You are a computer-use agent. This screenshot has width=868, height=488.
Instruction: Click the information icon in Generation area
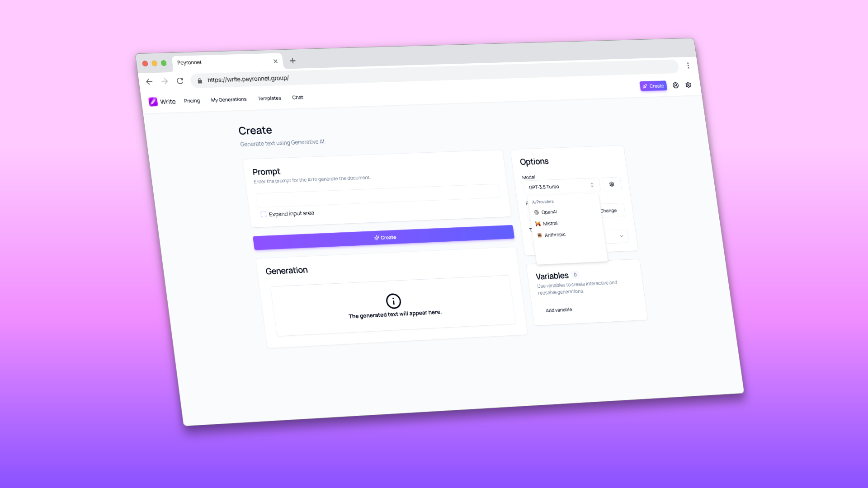tap(393, 300)
